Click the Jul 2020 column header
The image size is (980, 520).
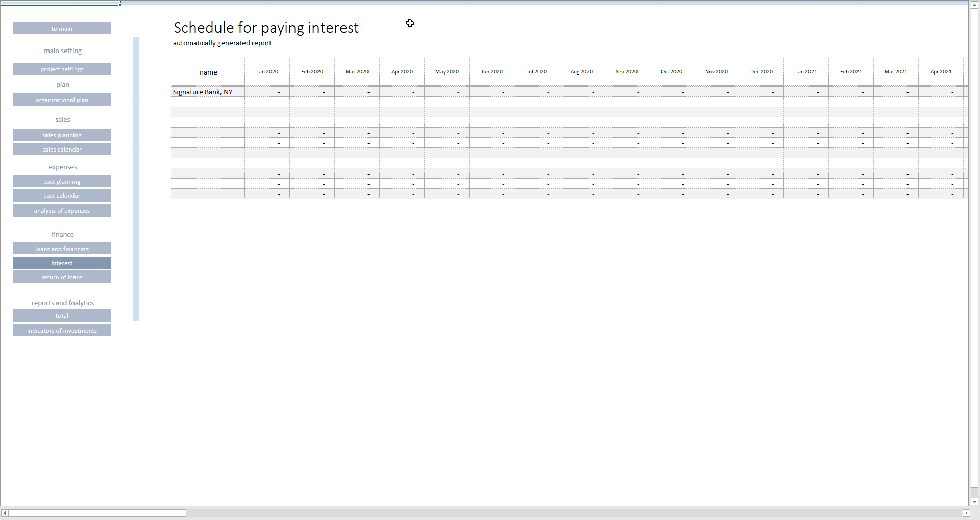(x=537, y=72)
